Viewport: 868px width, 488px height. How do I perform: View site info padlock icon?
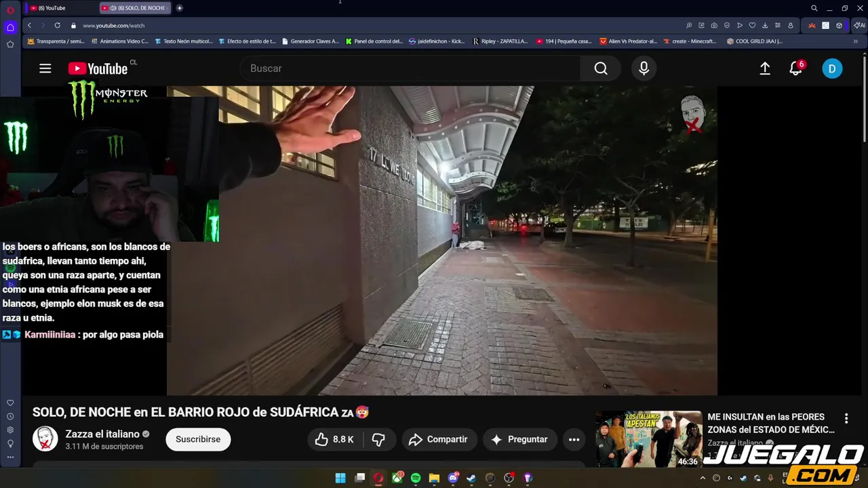pyautogui.click(x=73, y=25)
